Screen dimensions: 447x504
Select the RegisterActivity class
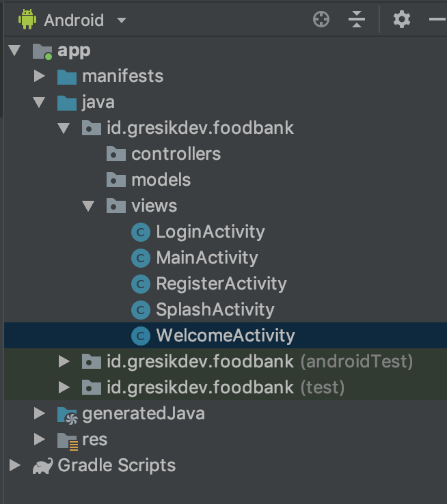[221, 284]
